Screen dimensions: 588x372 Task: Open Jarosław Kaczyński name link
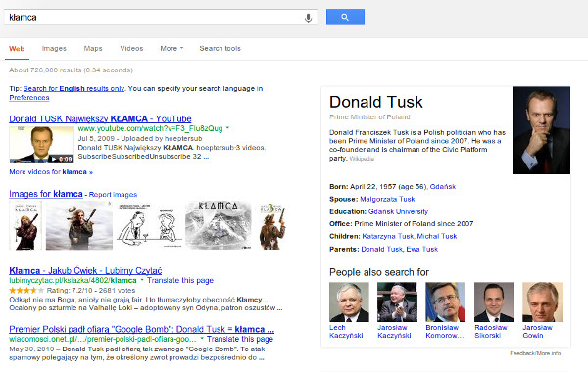click(394, 332)
